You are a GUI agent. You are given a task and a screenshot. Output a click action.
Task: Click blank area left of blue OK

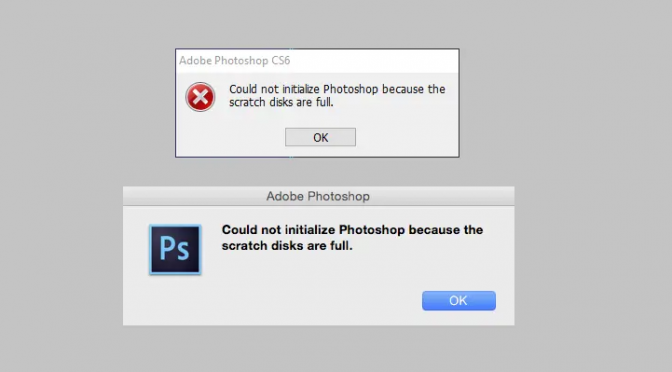321,300
